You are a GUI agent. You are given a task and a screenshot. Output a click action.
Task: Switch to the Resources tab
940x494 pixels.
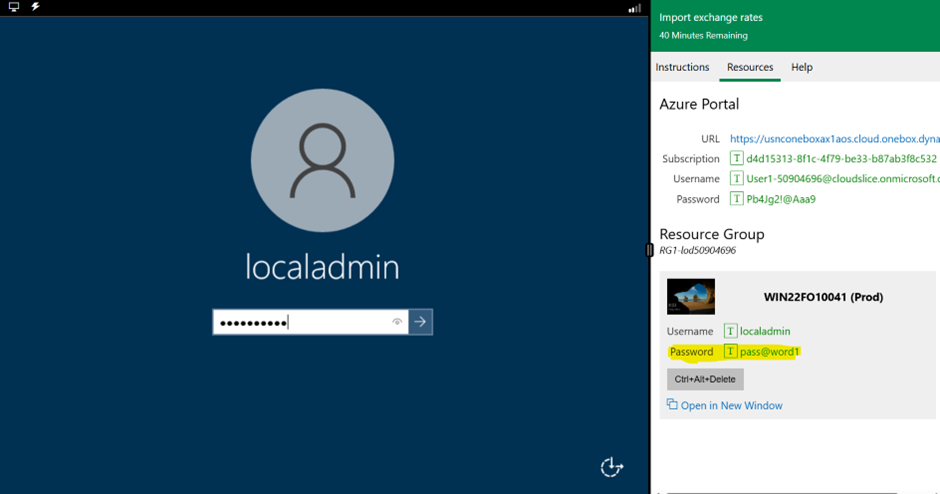pyautogui.click(x=750, y=67)
